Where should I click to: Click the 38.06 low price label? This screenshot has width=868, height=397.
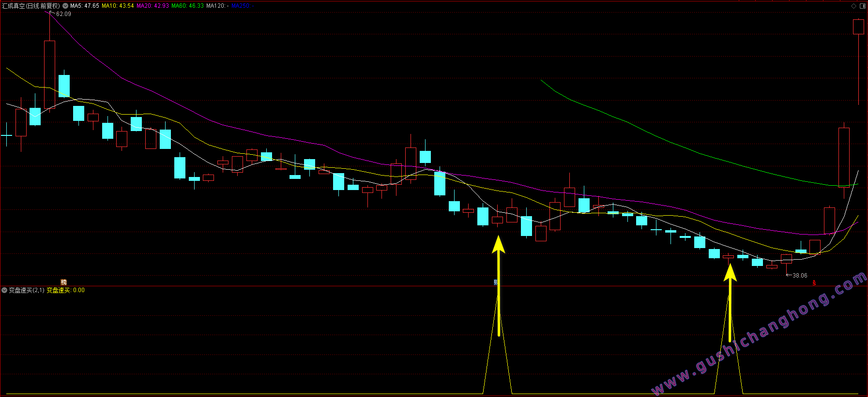click(800, 276)
